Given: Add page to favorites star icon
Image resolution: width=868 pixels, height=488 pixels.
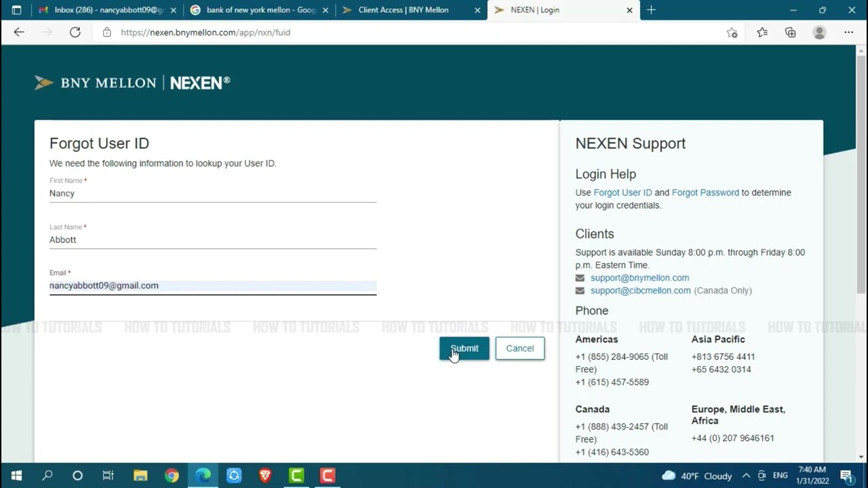Looking at the screenshot, I should point(732,32).
